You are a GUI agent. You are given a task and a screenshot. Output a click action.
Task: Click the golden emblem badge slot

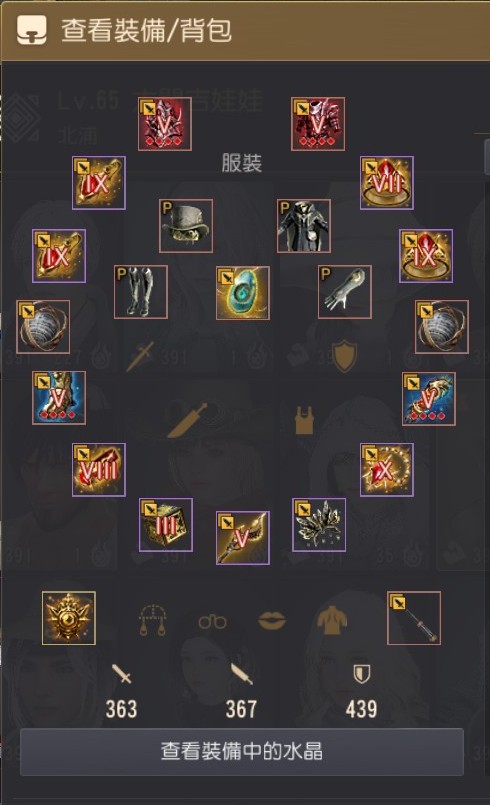pyautogui.click(x=68, y=618)
